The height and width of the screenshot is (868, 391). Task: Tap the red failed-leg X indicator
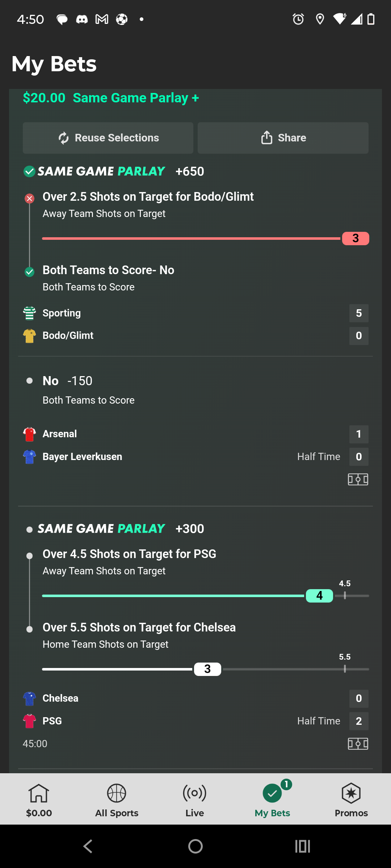[x=29, y=198]
